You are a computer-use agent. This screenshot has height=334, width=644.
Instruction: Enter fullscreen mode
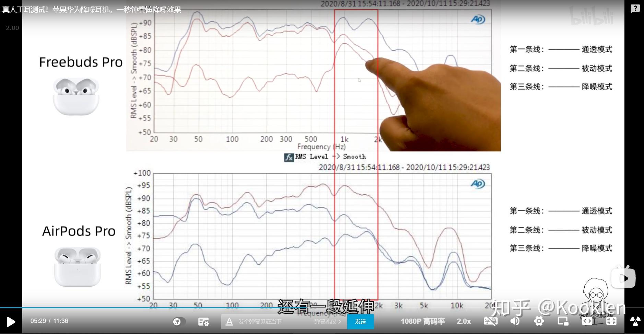point(611,321)
